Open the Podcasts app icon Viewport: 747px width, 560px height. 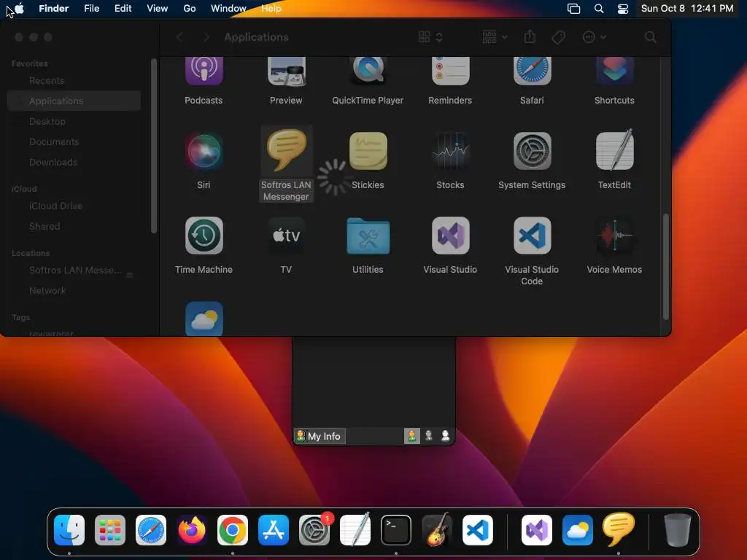(x=204, y=71)
